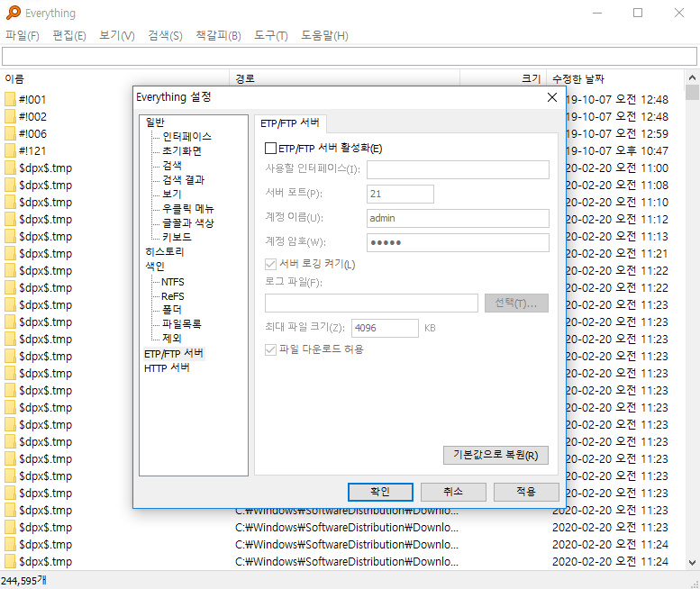Select the #!002 folder icon
700x589 pixels.
click(10, 116)
